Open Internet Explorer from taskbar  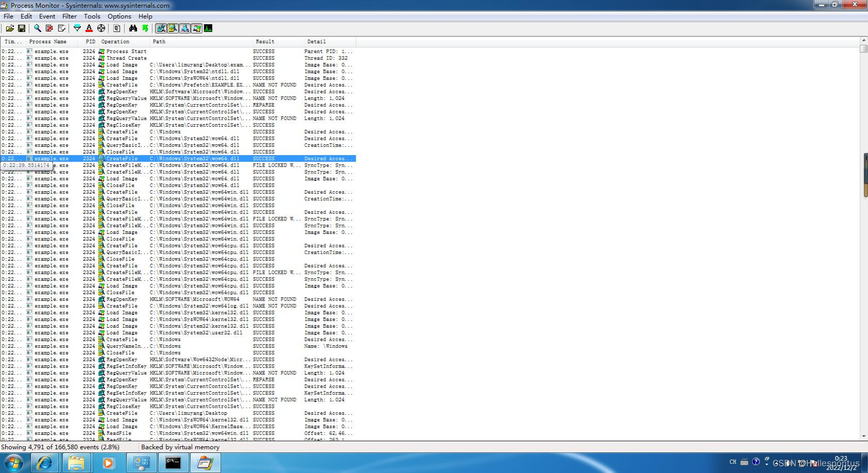click(x=45, y=463)
